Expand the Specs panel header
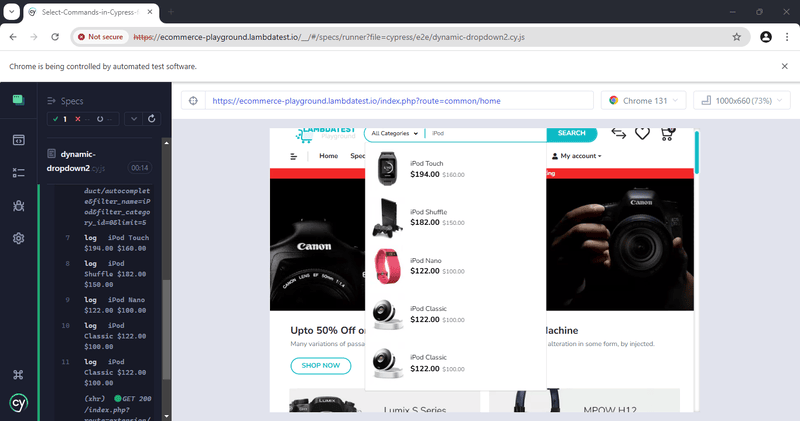 (65, 101)
